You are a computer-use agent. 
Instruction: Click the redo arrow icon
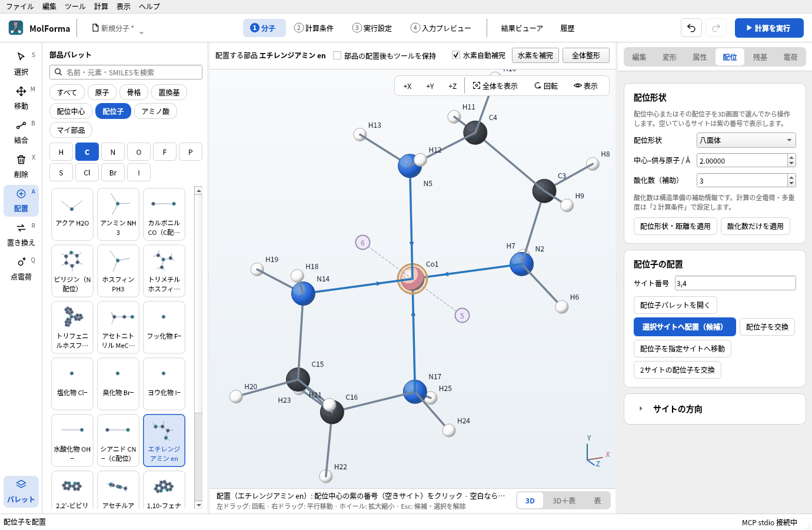pyautogui.click(x=716, y=28)
